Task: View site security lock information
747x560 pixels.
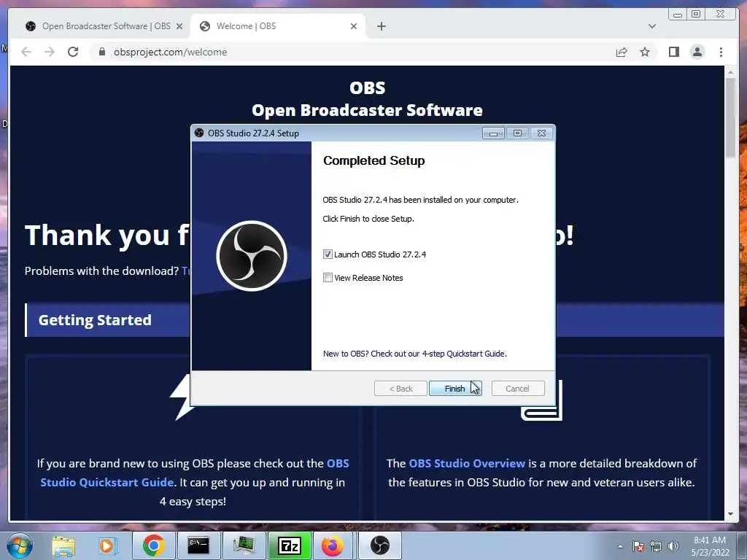Action: [x=102, y=52]
